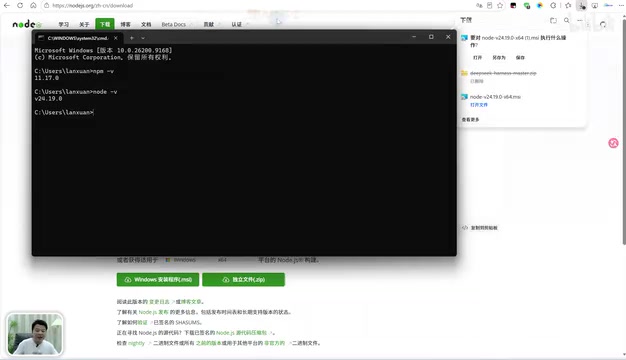This screenshot has width=626, height=360.
Task: Open the translate page icon in address bar
Action: point(479,6)
